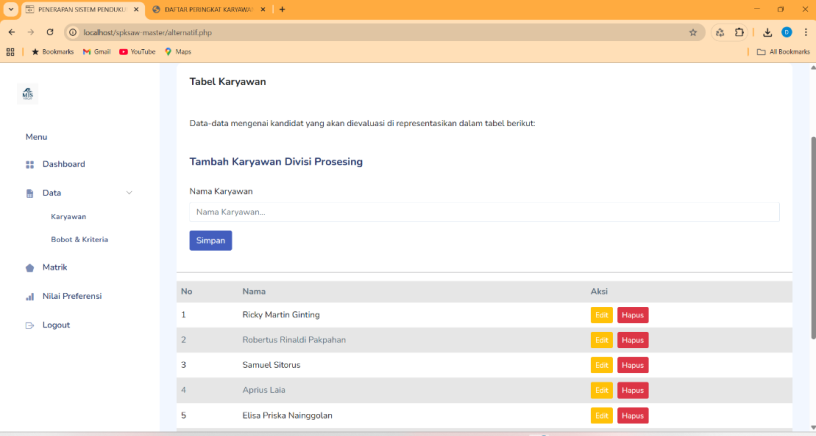816x436 pixels.
Task: Focus the Nama Karyawan input field
Action: 484,212
